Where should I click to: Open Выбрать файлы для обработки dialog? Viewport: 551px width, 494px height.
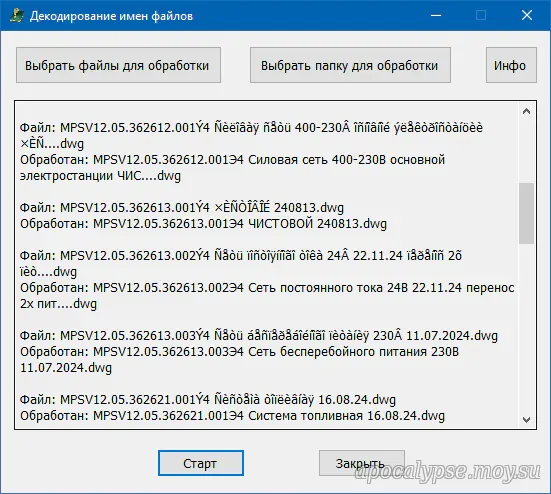click(x=118, y=65)
